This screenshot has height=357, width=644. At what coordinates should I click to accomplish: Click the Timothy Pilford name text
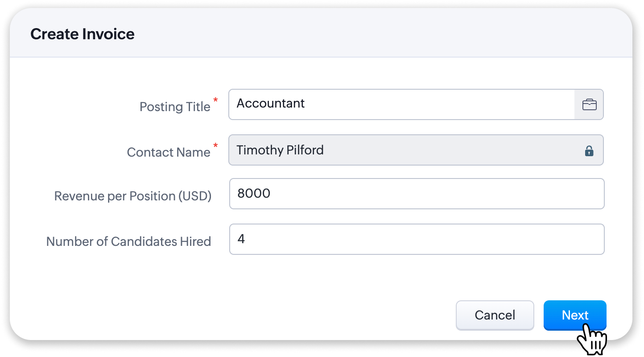[x=280, y=150]
